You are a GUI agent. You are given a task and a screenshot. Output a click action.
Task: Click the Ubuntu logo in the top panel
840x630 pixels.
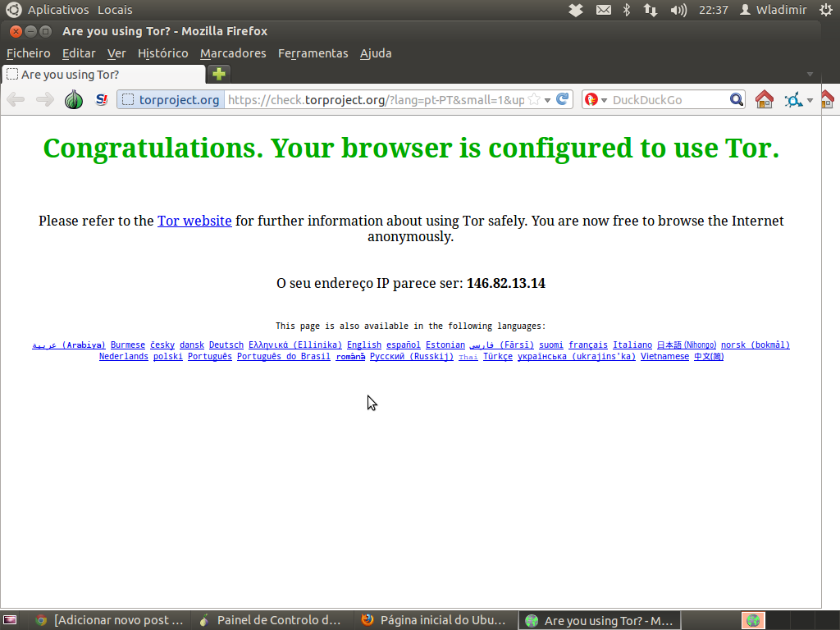(x=13, y=10)
